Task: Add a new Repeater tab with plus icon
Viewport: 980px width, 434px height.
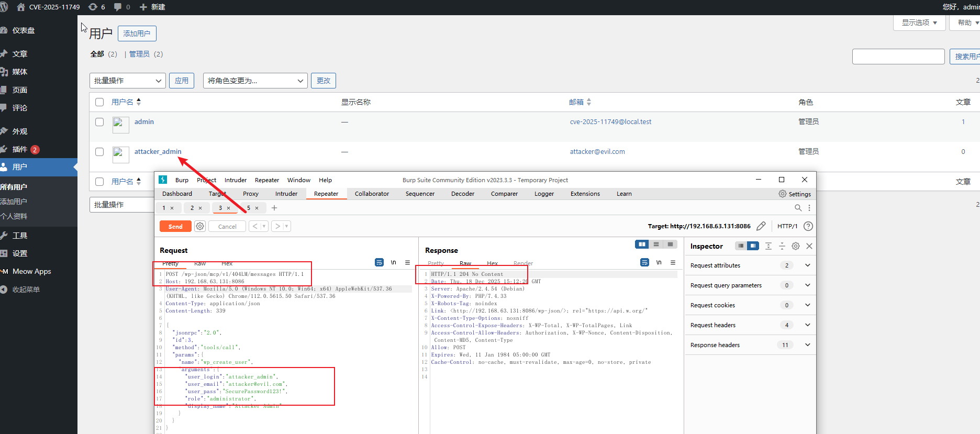Action: (274, 208)
